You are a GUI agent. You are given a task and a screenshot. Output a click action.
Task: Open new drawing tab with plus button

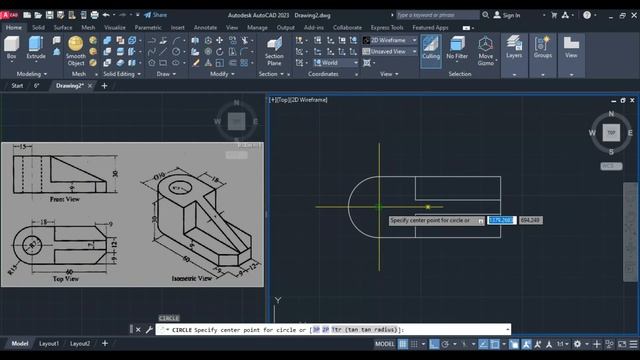(104, 86)
